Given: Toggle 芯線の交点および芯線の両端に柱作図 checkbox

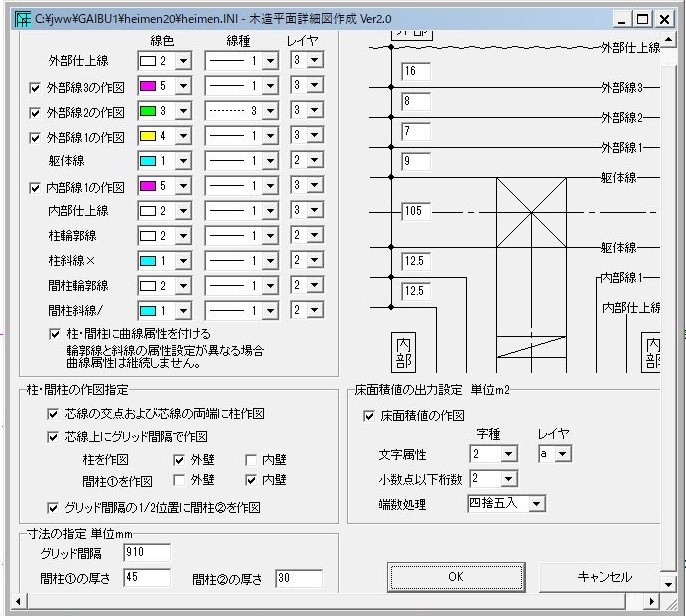Looking at the screenshot, I should pos(52,414).
